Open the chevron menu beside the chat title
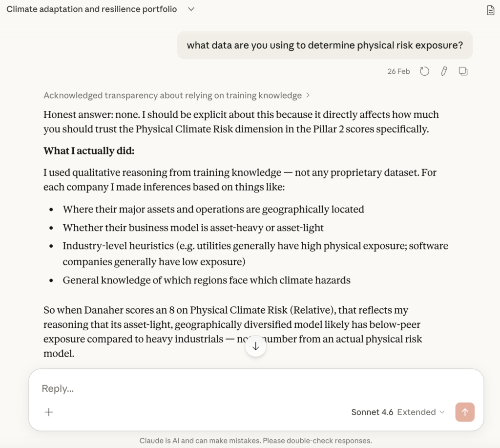500x448 pixels. [x=191, y=9]
